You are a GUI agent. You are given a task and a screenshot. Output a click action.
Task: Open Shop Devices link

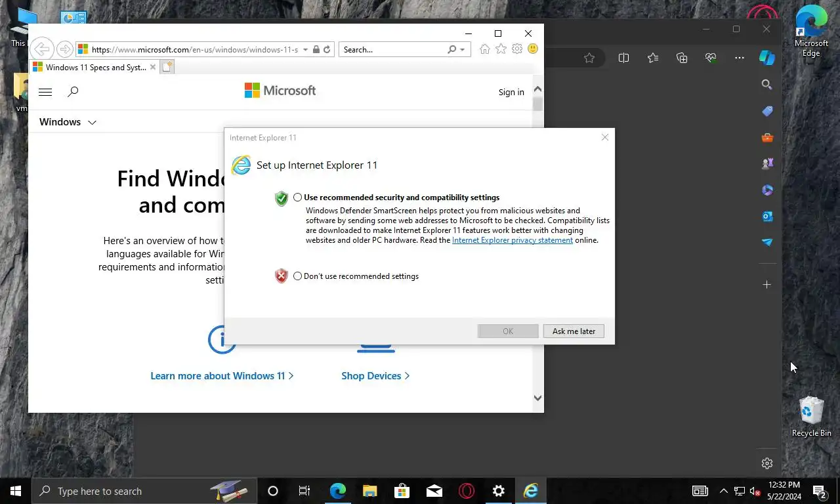(x=375, y=376)
